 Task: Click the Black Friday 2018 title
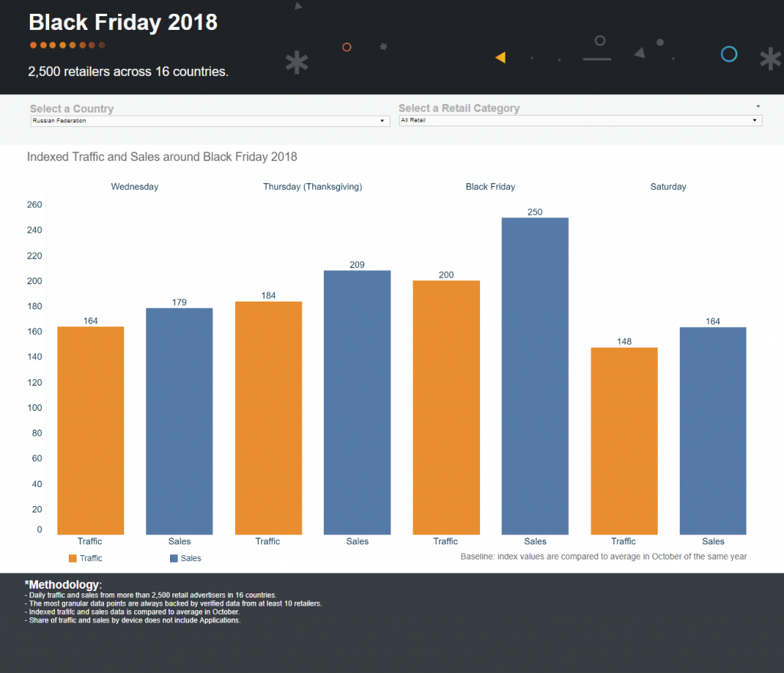click(x=123, y=22)
